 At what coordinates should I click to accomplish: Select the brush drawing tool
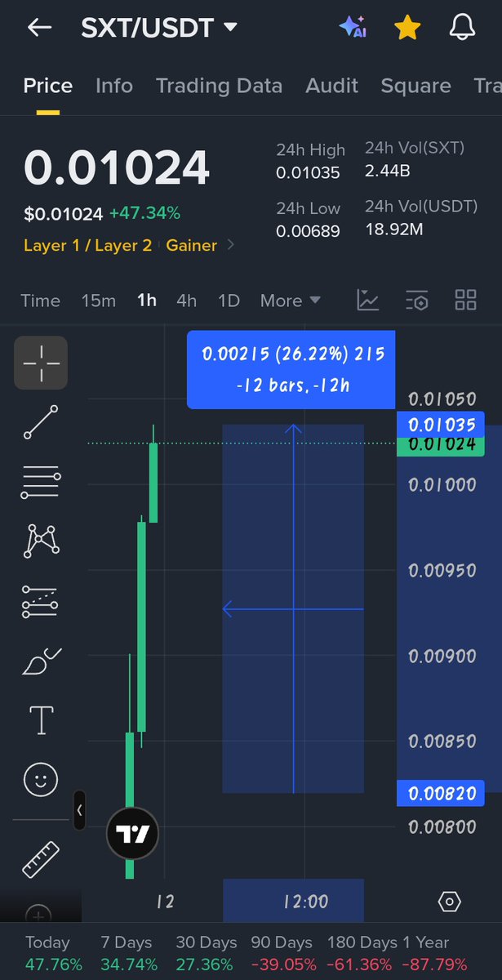41,661
